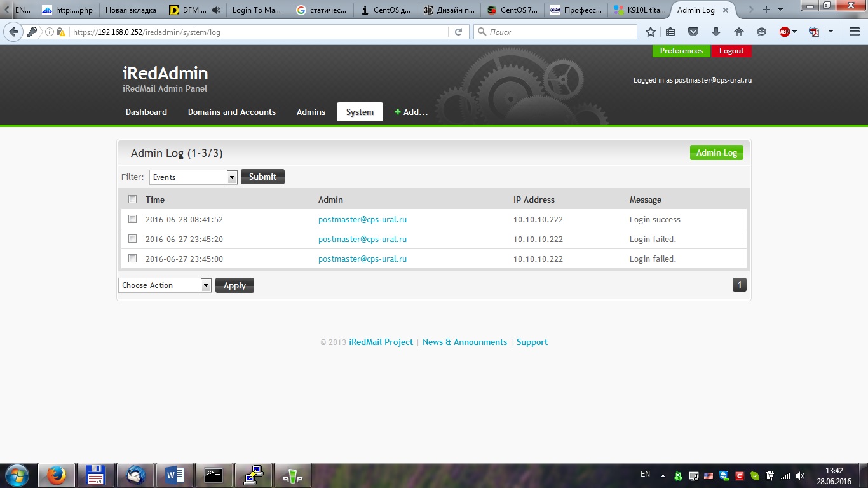Click the timestamp 2016-06-27 23:45:00
This screenshot has width=868, height=488.
tap(184, 259)
